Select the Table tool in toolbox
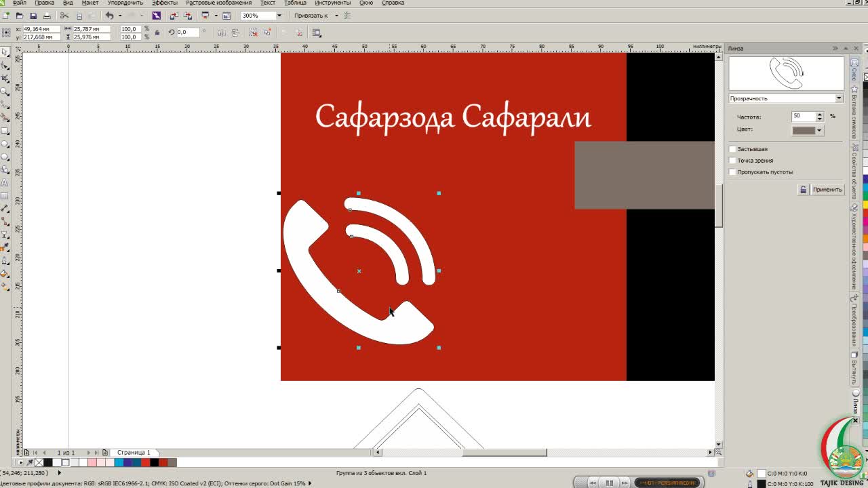This screenshot has height=488, width=868. [5, 196]
